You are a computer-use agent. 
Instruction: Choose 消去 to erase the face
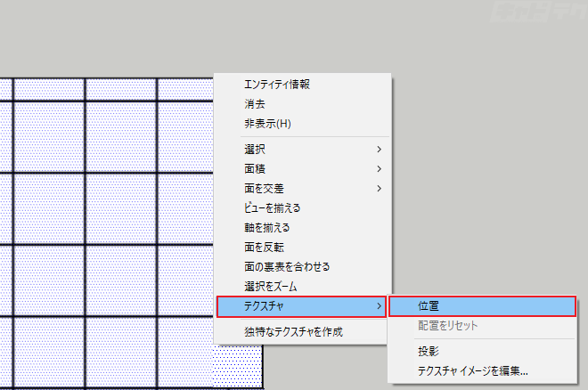(x=255, y=103)
